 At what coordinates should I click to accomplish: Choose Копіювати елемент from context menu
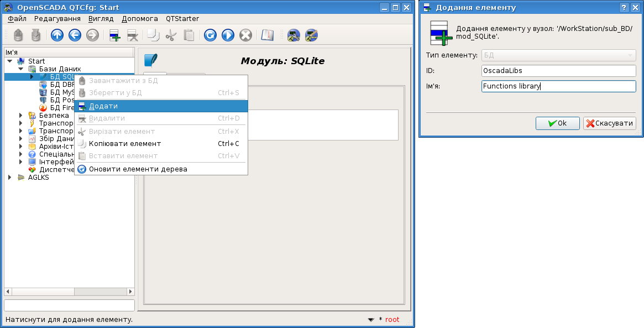pos(125,144)
